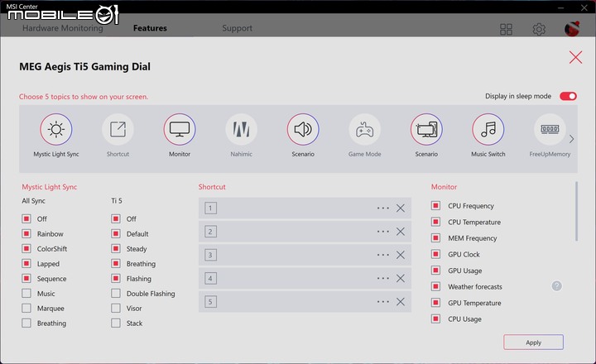Uncheck CPU Frequency monitor checkbox
596x364 pixels.
point(435,205)
